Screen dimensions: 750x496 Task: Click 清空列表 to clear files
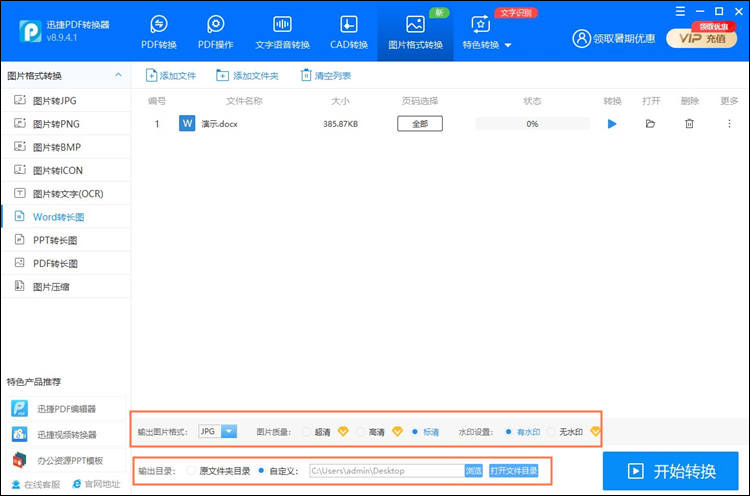[325, 76]
